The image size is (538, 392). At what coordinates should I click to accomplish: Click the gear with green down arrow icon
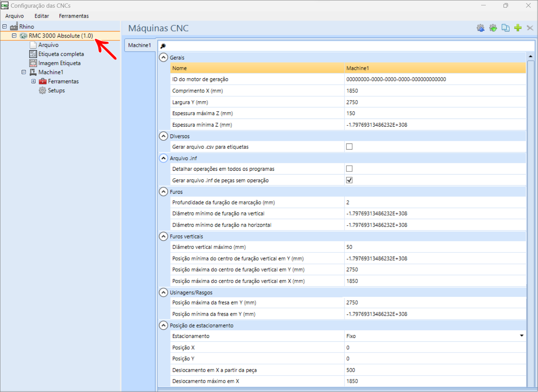[x=493, y=28]
